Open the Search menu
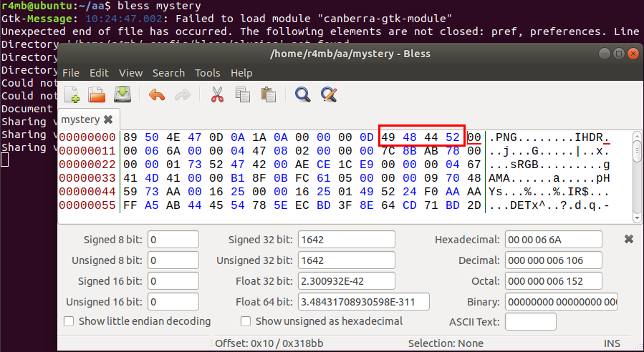The height and width of the screenshot is (352, 644). [x=169, y=73]
